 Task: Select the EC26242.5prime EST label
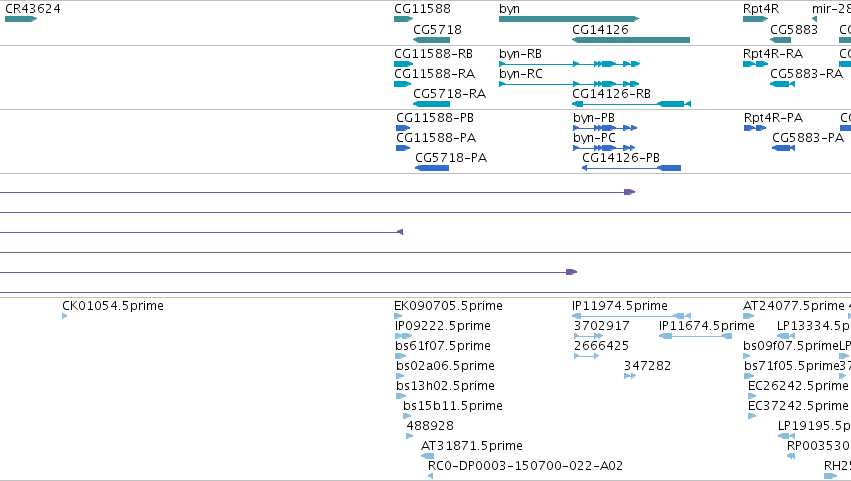click(x=798, y=387)
